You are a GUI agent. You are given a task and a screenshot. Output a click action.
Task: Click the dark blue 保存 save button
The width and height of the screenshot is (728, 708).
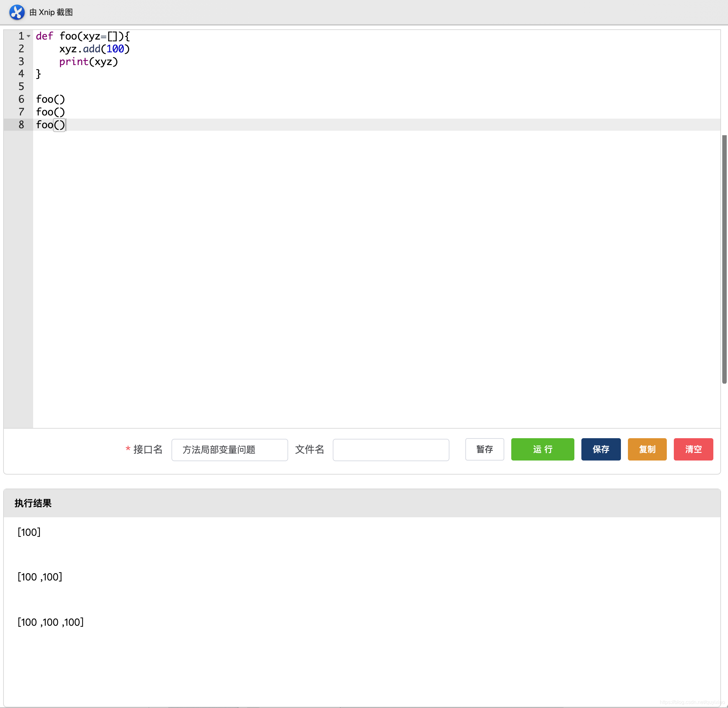pyautogui.click(x=601, y=449)
